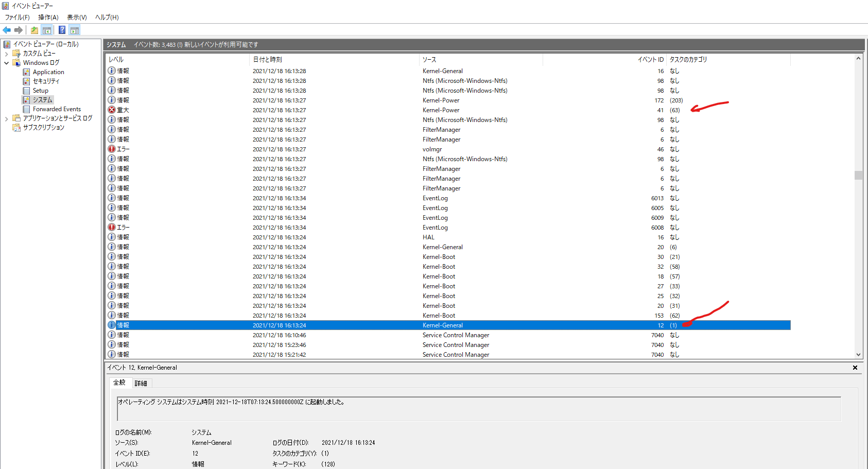868x469 pixels.
Task: Select the Kernel-General event ID 12 row
Action: click(448, 325)
